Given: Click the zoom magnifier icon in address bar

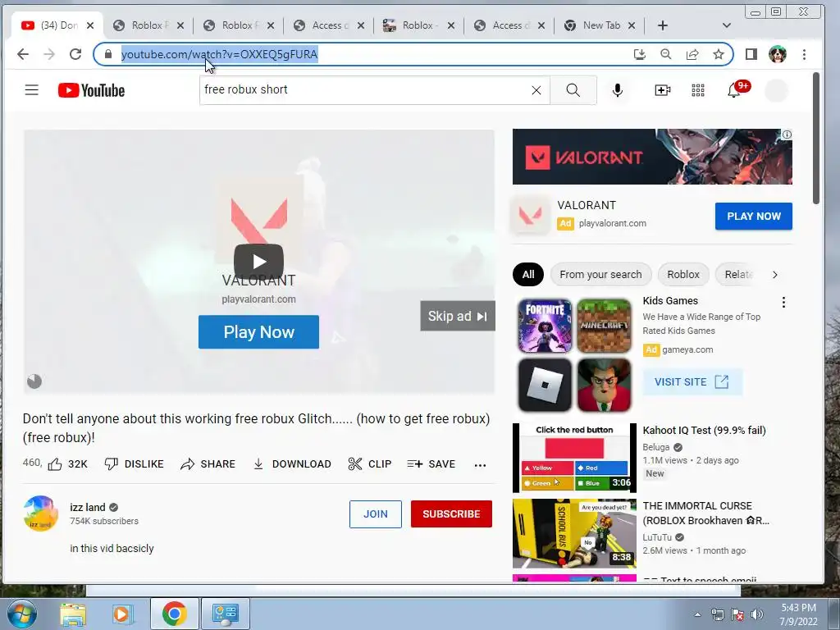Looking at the screenshot, I should tap(666, 54).
